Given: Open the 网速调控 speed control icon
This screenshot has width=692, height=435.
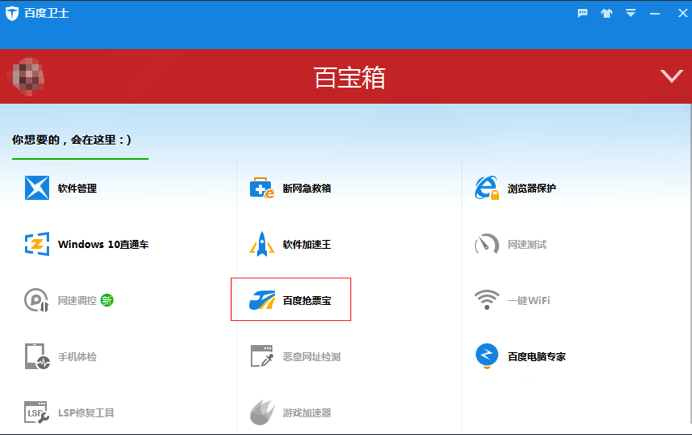Looking at the screenshot, I should (36, 300).
